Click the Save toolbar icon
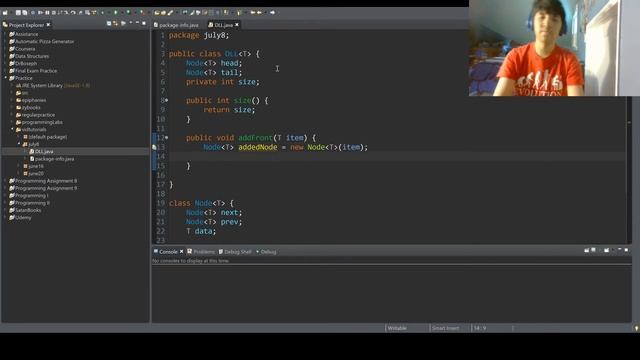The width and height of the screenshot is (640, 360). tap(18, 13)
